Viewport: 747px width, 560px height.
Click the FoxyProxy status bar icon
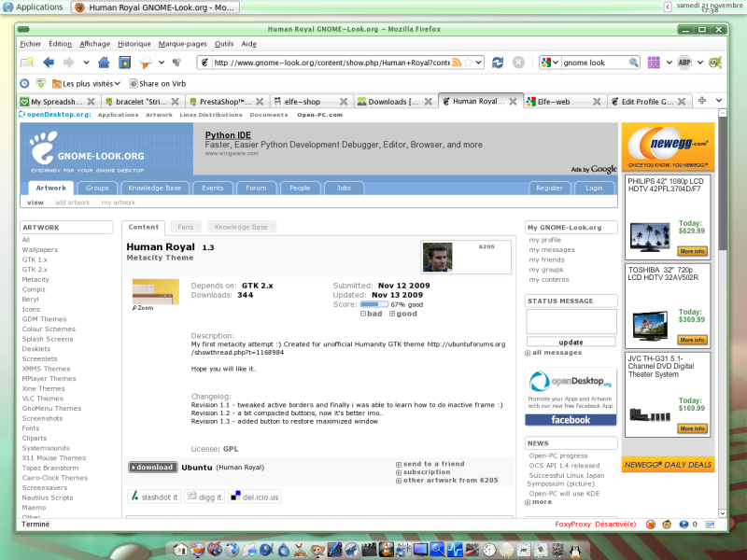650,525
